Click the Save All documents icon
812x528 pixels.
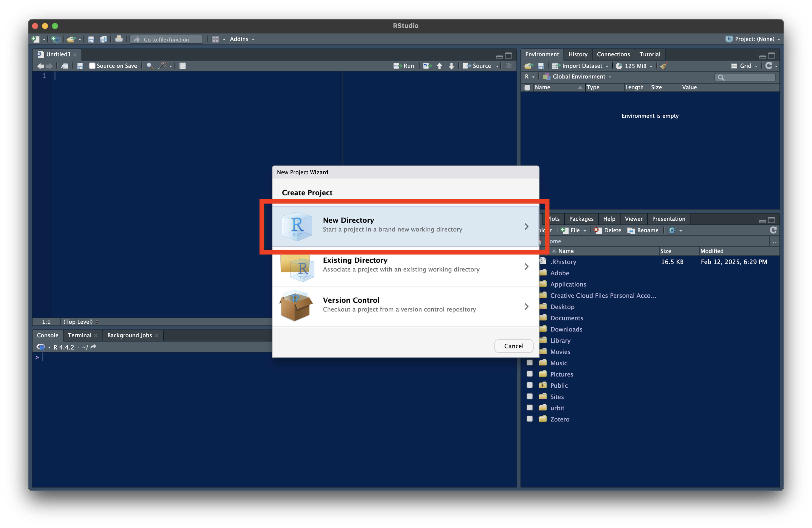103,39
